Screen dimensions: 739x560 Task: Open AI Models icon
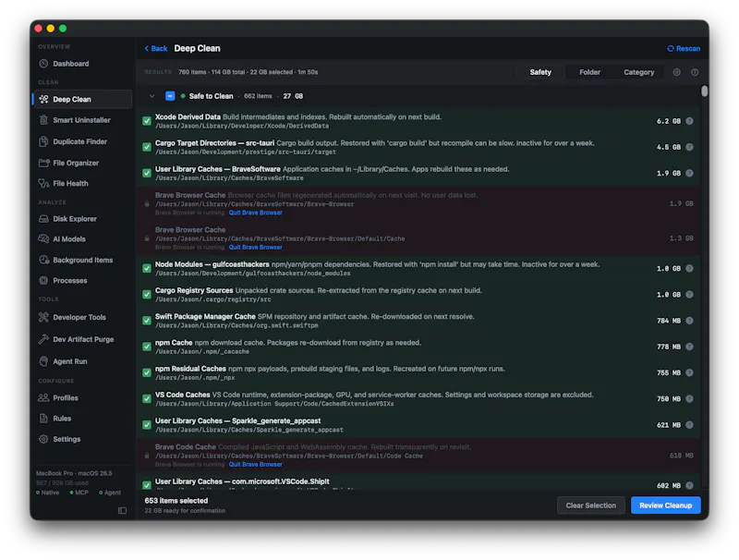pos(43,239)
